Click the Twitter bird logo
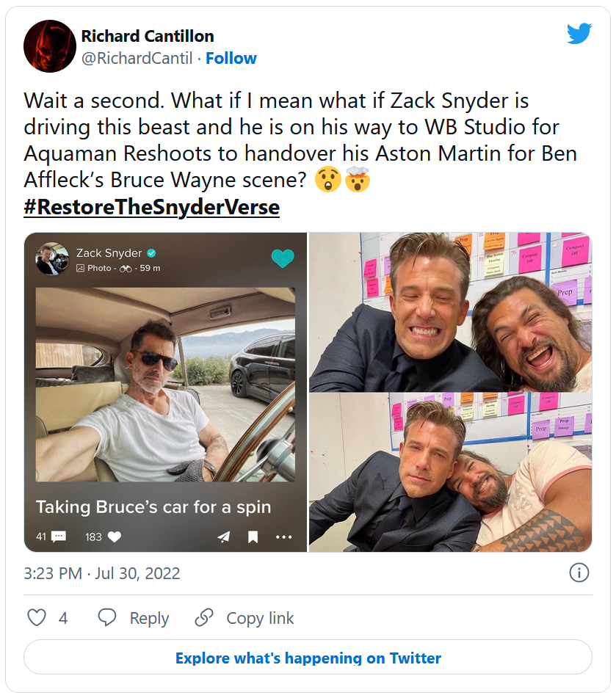The image size is (616, 698). coord(579,34)
